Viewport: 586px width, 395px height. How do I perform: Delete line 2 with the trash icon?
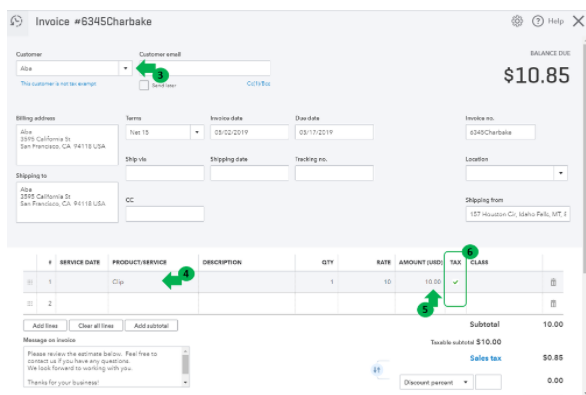(553, 303)
